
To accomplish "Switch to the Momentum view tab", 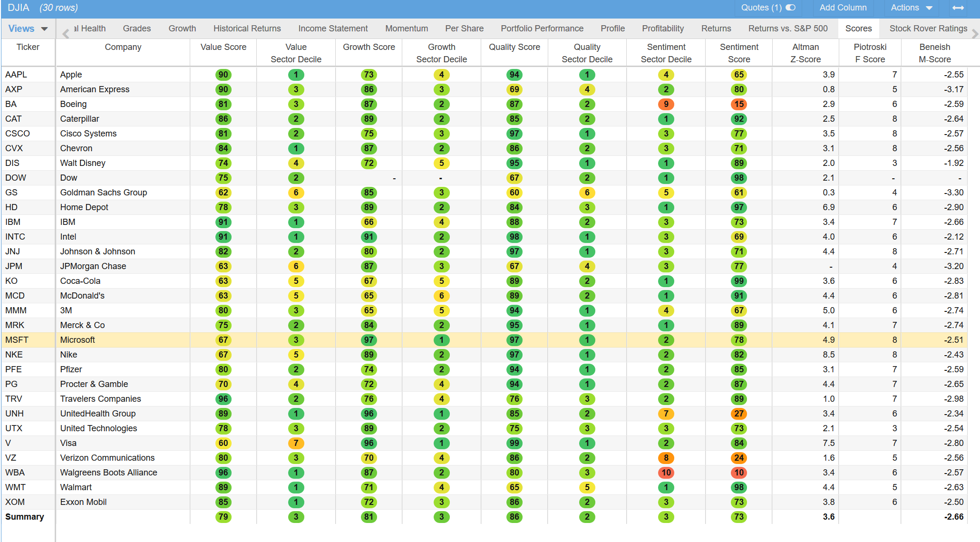I will pos(406,29).
